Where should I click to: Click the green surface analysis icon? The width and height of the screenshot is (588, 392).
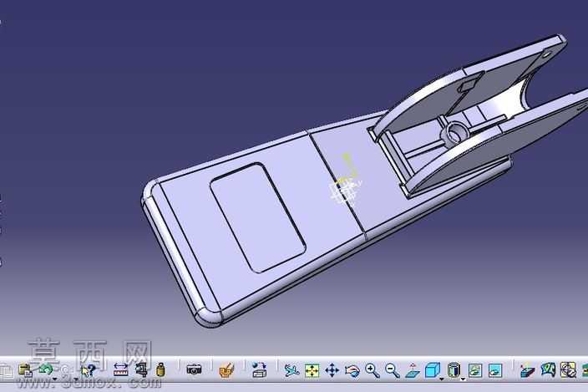(x=548, y=370)
